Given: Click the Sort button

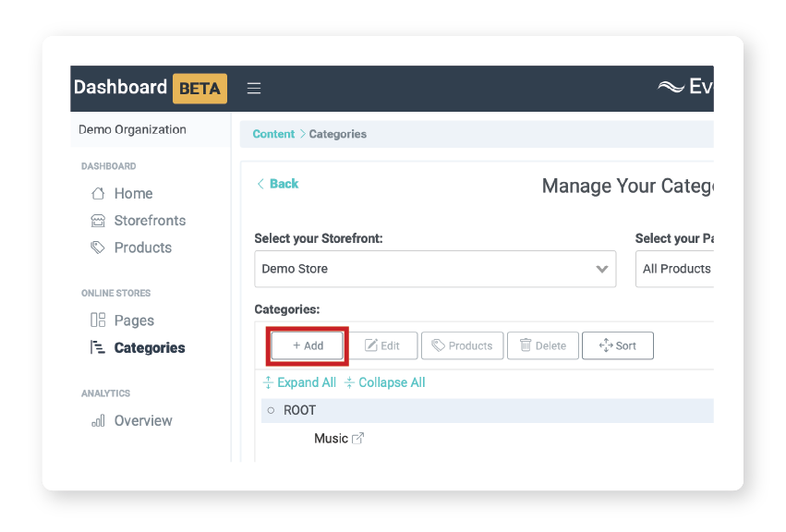Looking at the screenshot, I should [618, 345].
